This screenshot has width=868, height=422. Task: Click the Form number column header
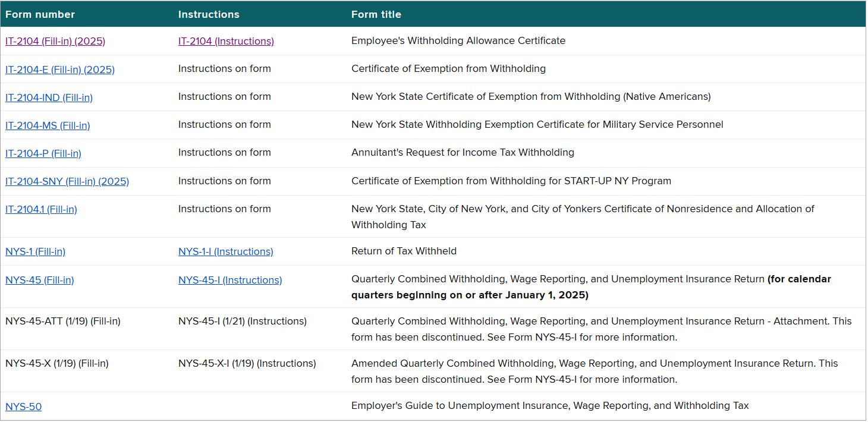40,14
